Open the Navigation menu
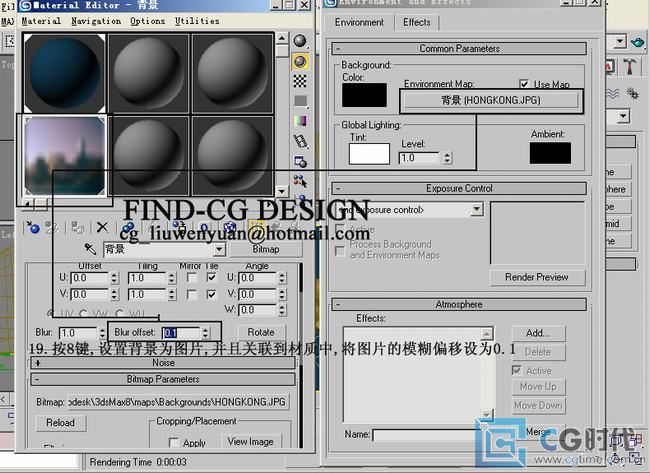Viewport: 650px width, 473px height. coord(96,21)
